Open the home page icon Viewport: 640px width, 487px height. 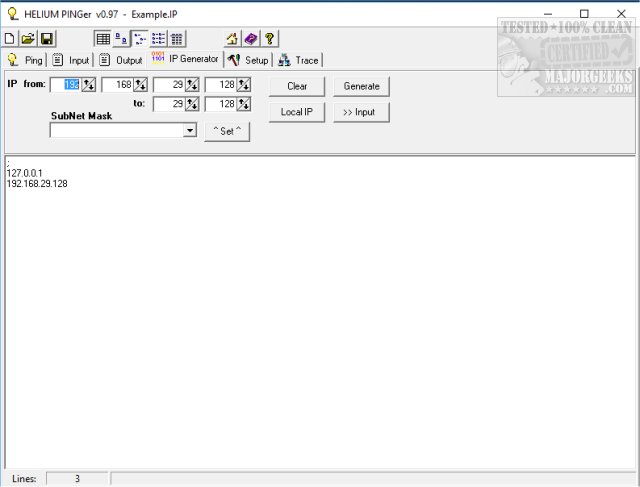[x=232, y=39]
